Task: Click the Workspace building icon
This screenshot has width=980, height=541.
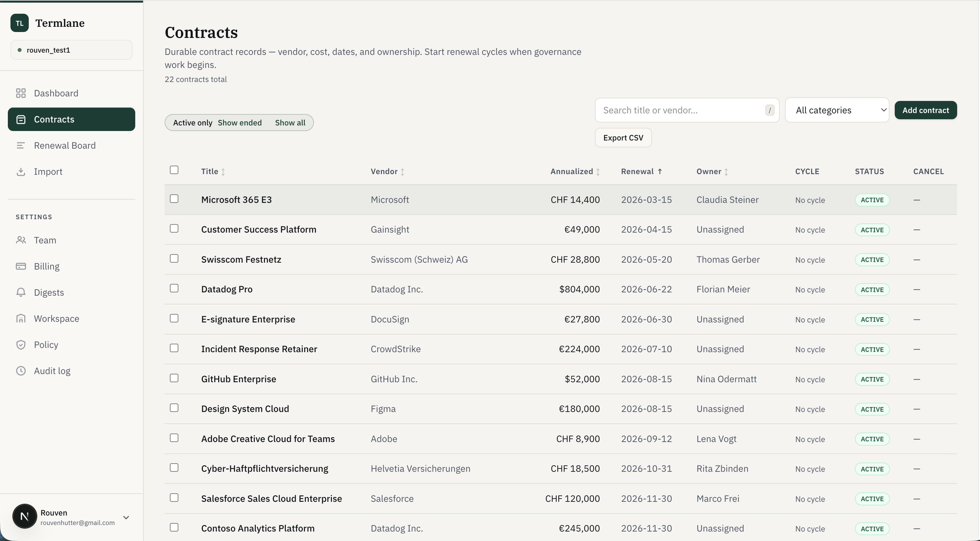Action: tap(21, 319)
